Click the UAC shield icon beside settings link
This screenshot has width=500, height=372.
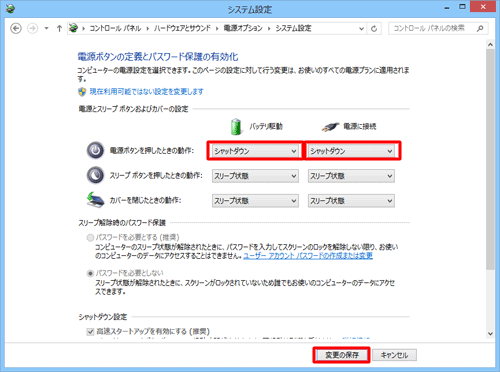82,92
